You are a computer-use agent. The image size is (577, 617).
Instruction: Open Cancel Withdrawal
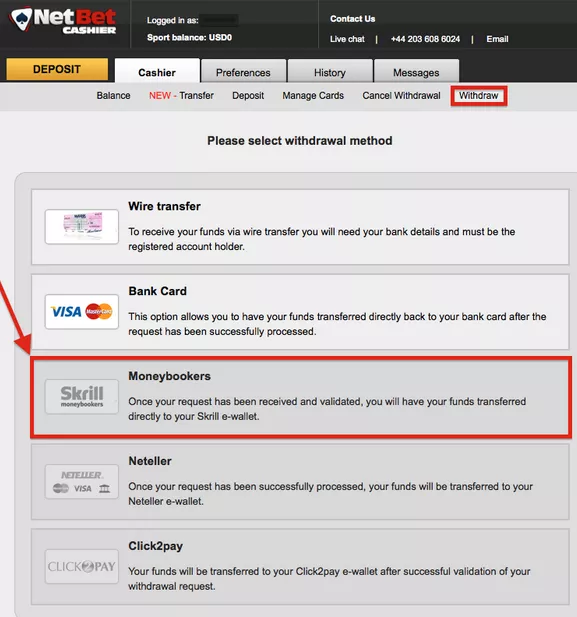401,96
